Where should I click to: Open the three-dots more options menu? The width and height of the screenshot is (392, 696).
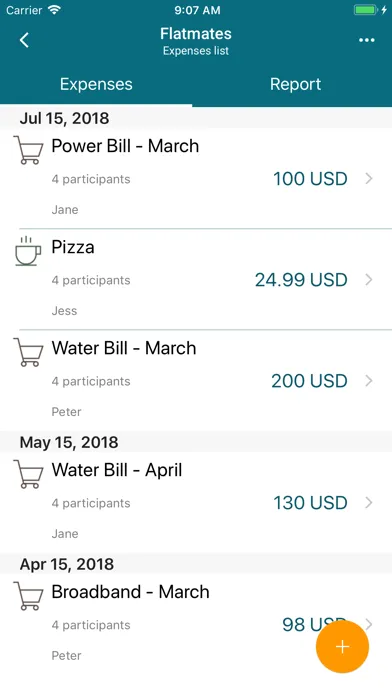pos(366,40)
